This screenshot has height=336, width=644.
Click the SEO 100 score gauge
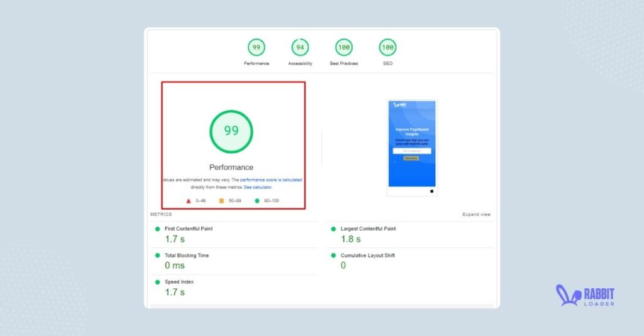tap(387, 48)
